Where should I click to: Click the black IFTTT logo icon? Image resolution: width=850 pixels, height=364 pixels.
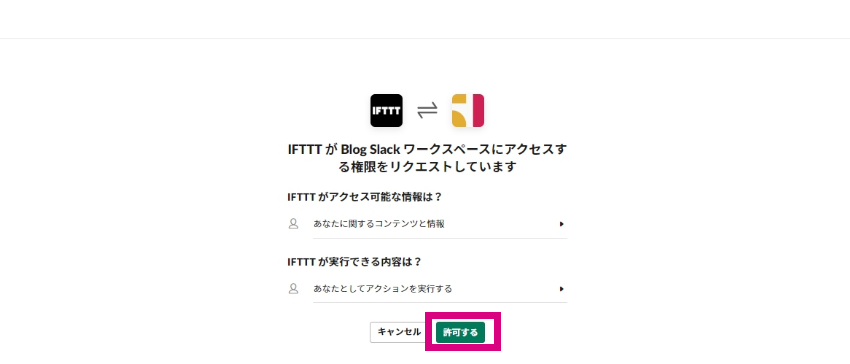pos(387,111)
